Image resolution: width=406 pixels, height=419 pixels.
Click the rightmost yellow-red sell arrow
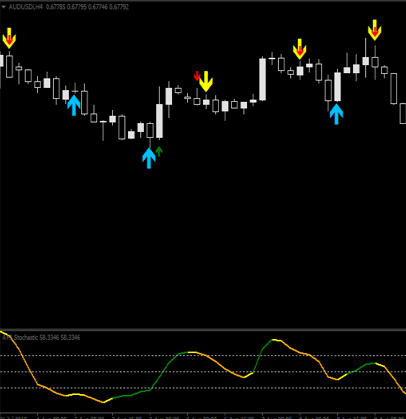[375, 30]
